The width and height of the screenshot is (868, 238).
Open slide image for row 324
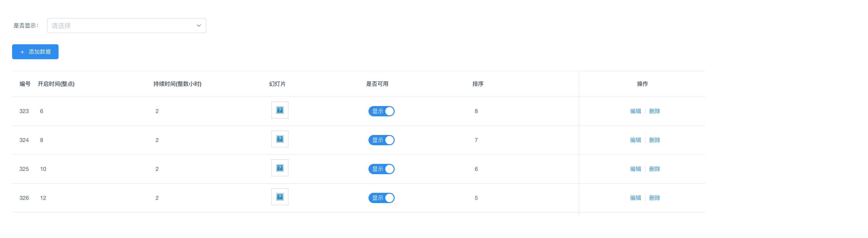coord(280,139)
